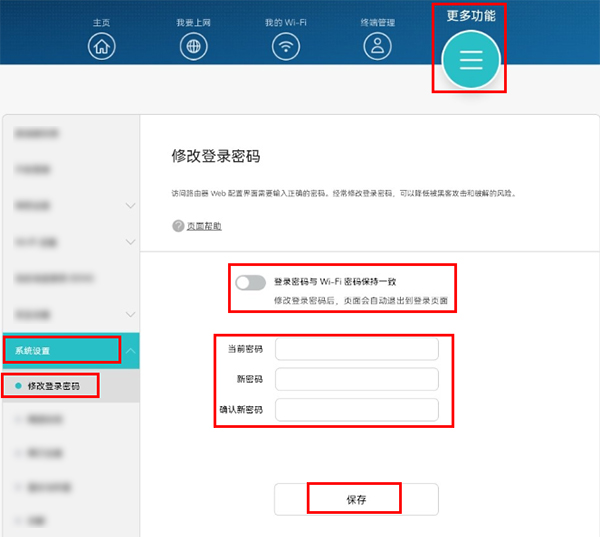Expand the third blurred sidebar item chevron

coord(130,206)
